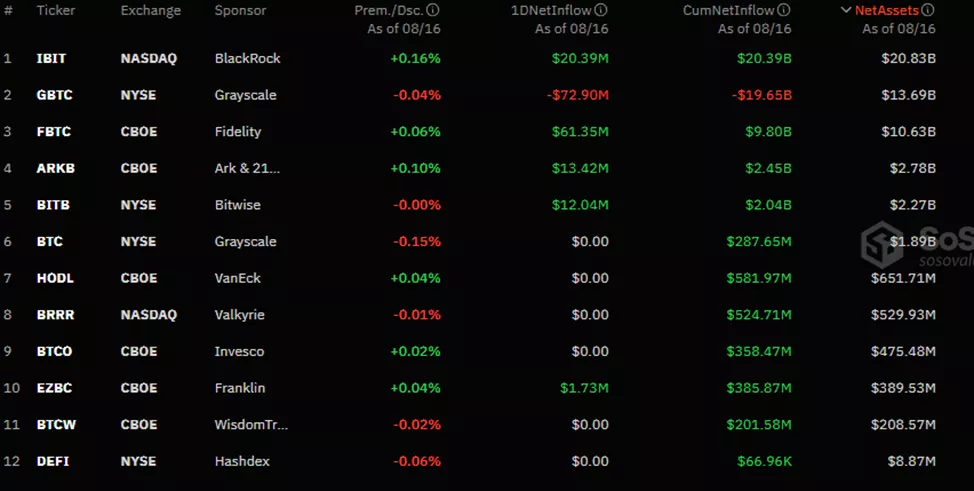Select the FBTC ticker

click(x=54, y=131)
